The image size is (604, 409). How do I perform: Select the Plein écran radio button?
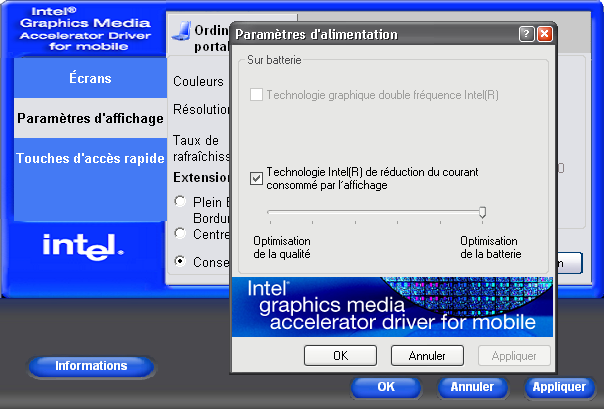[x=180, y=202]
